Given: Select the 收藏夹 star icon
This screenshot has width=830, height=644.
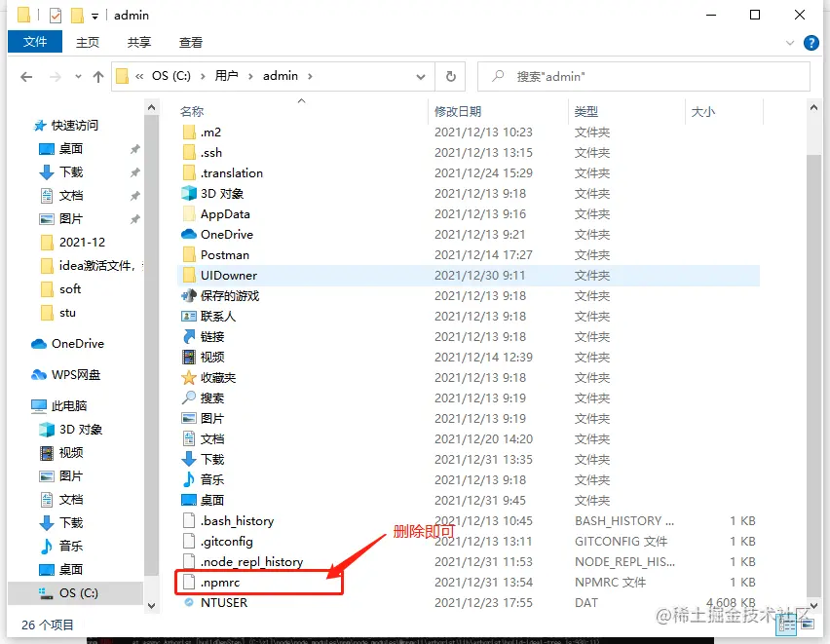Looking at the screenshot, I should tap(189, 378).
